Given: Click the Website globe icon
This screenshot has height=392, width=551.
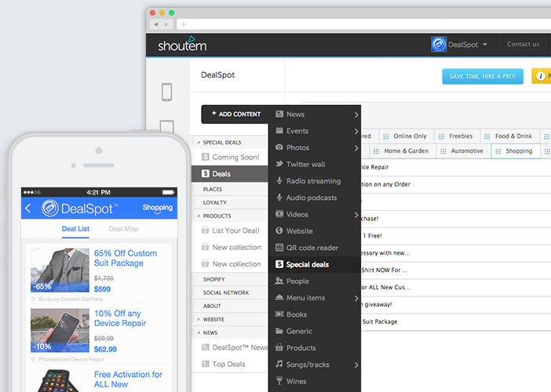Looking at the screenshot, I should pos(279,230).
